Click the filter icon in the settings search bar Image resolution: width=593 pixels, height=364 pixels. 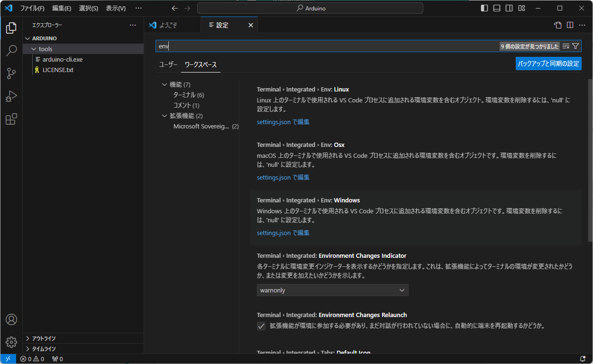pos(575,46)
